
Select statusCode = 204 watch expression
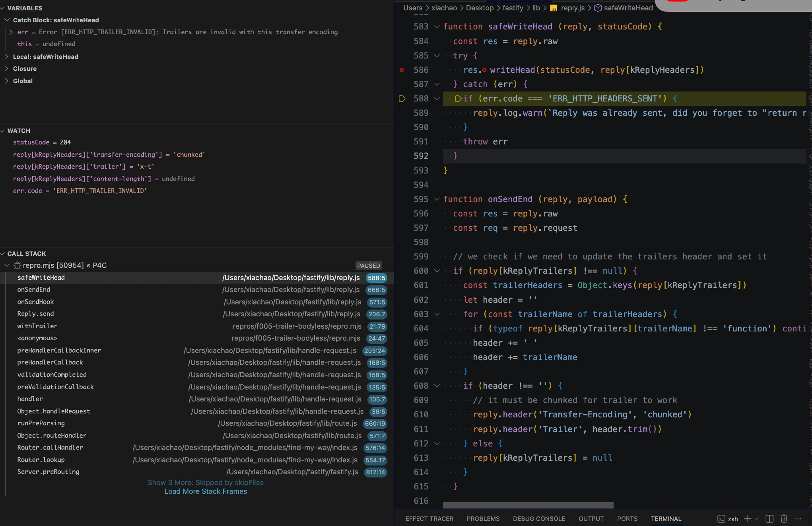(x=197, y=142)
